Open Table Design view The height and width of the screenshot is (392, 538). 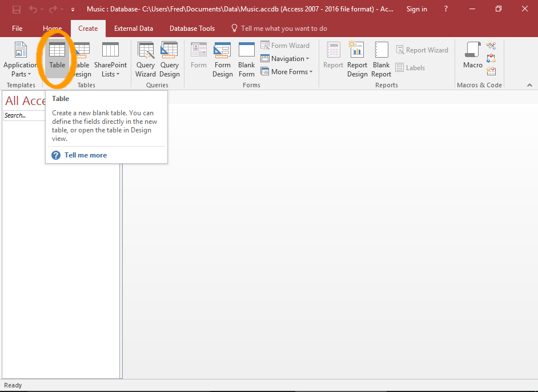point(82,59)
